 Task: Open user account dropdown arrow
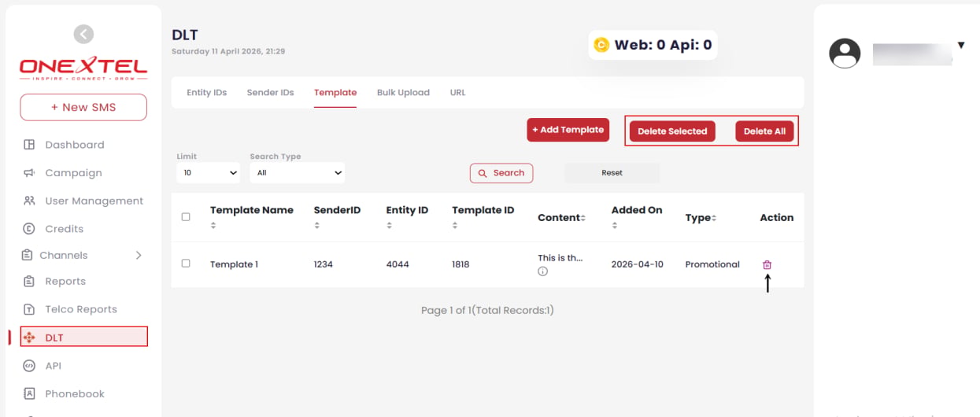click(x=961, y=46)
